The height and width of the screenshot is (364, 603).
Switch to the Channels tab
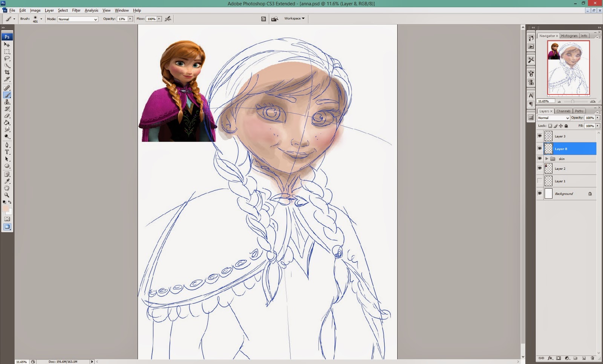click(563, 111)
